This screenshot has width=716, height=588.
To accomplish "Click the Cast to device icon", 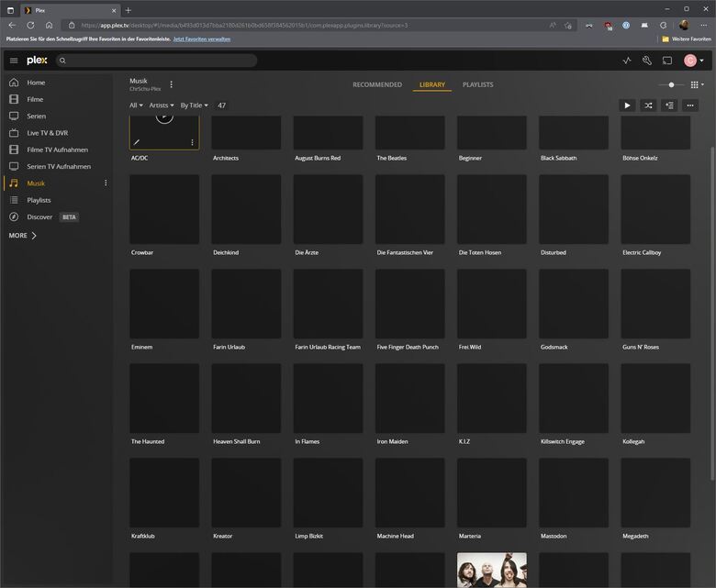I will tap(667, 61).
